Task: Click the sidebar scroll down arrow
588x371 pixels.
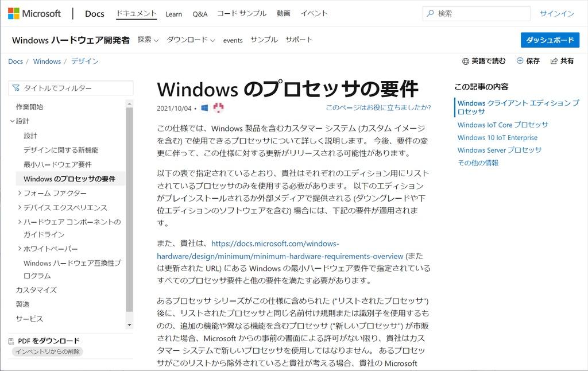Action: pyautogui.click(x=129, y=325)
